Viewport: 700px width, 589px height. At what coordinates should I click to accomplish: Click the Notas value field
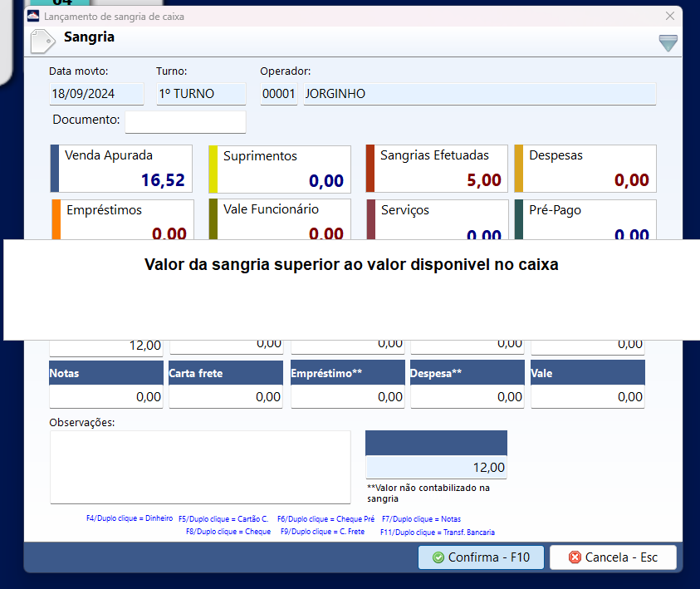point(106,396)
